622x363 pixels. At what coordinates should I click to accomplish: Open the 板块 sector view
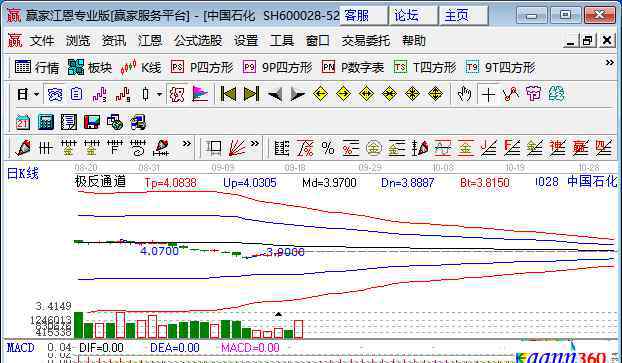tap(90, 67)
